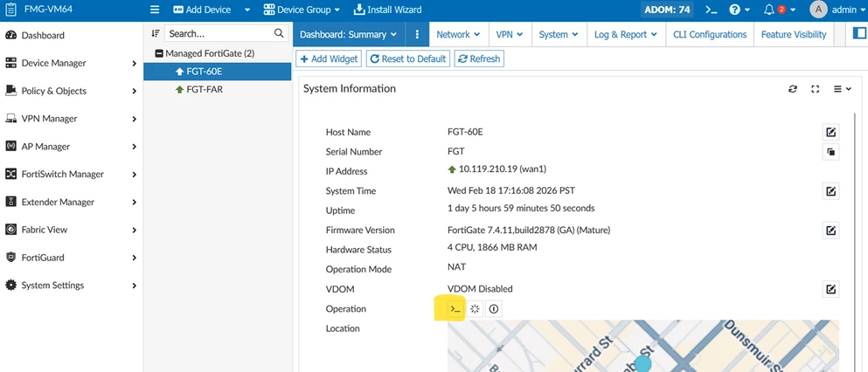Image resolution: width=868 pixels, height=372 pixels.
Task: Expand the Extender Manager section
Action: click(134, 203)
